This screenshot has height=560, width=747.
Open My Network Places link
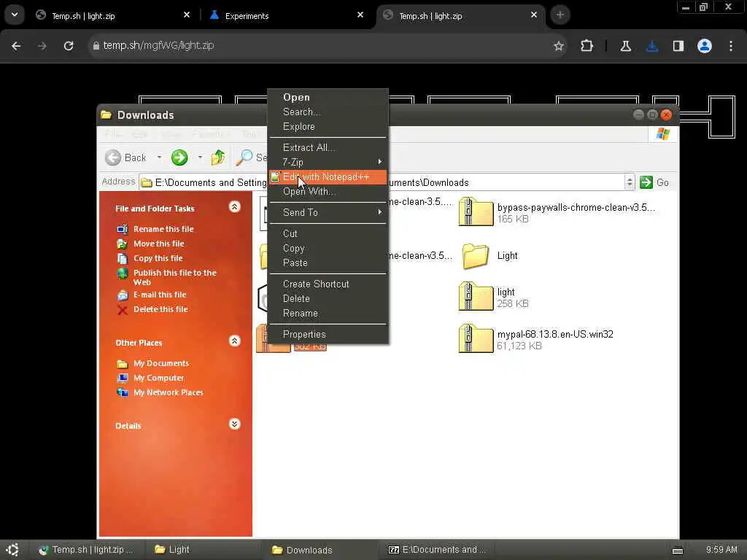click(169, 392)
